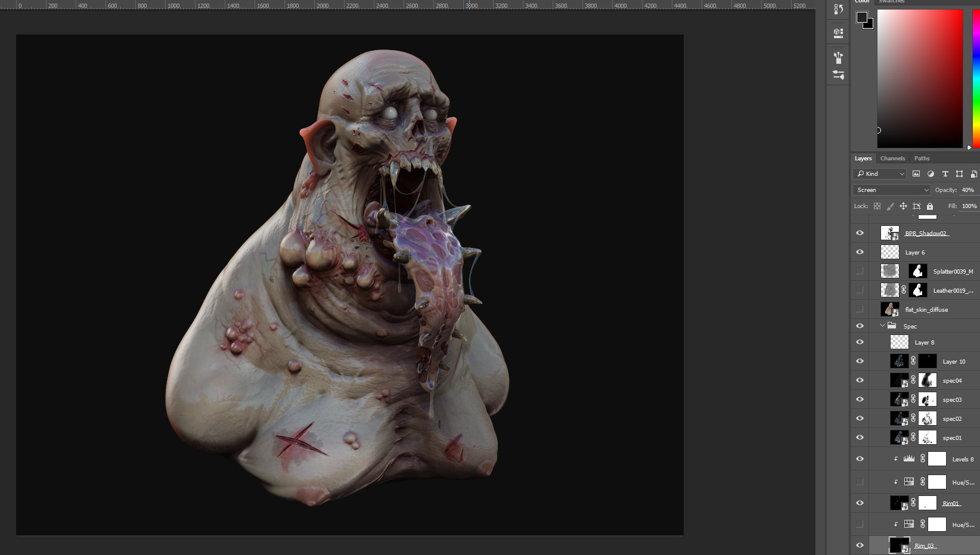Image resolution: width=980 pixels, height=555 pixels.
Task: Pick a color in the red color field
Action: (x=920, y=78)
